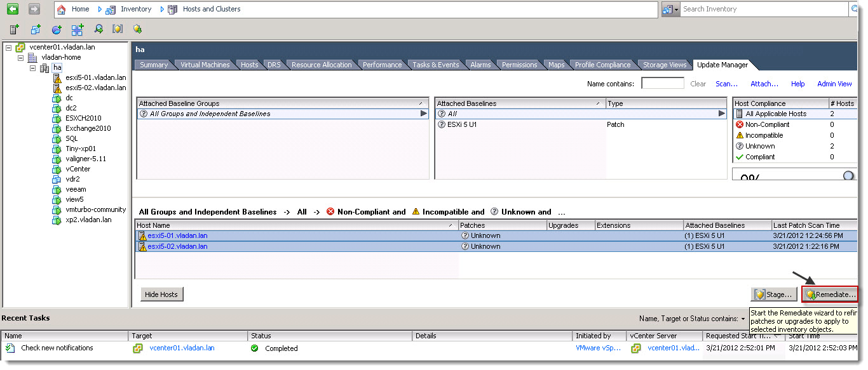
Task: Click the shield Remediate toolbar icon
Action: [x=137, y=29]
